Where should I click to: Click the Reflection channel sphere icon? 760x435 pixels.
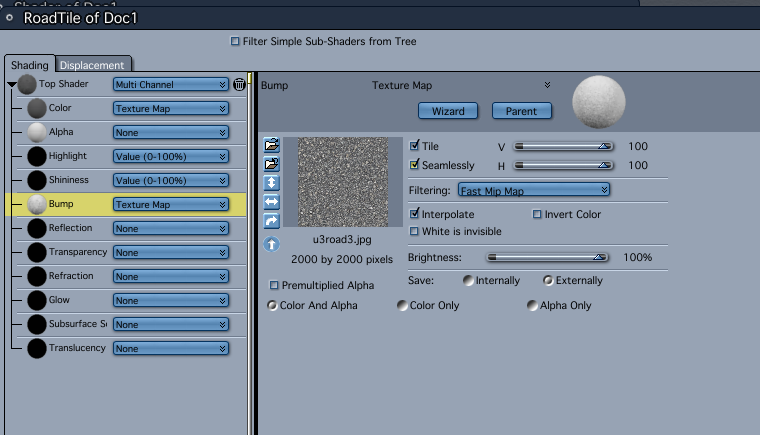tap(37, 228)
